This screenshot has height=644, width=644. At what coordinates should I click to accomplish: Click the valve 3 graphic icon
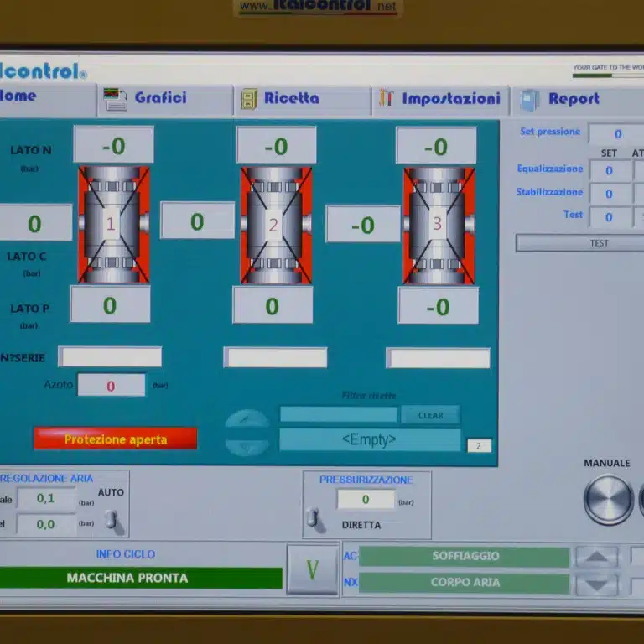(439, 225)
